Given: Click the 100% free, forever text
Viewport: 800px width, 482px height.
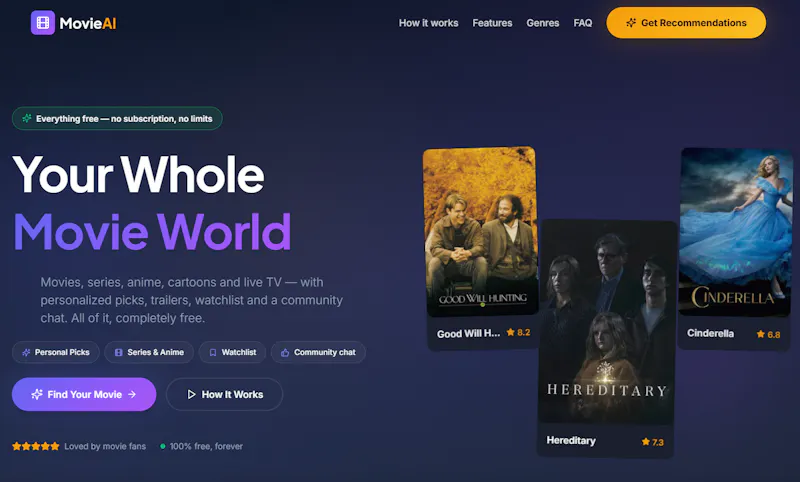Looking at the screenshot, I should [206, 446].
